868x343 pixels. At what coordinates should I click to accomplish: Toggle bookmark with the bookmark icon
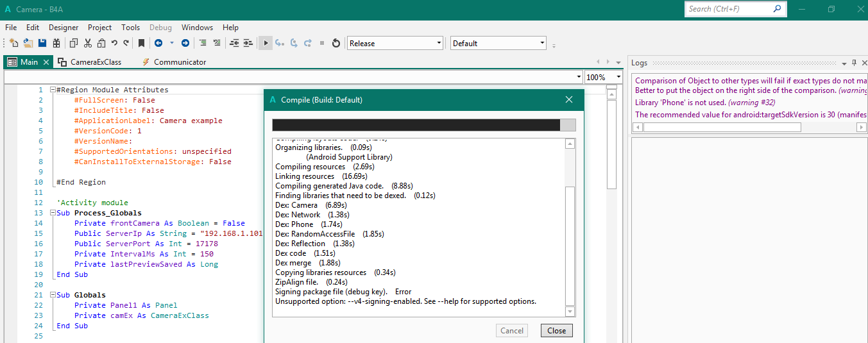click(x=142, y=43)
